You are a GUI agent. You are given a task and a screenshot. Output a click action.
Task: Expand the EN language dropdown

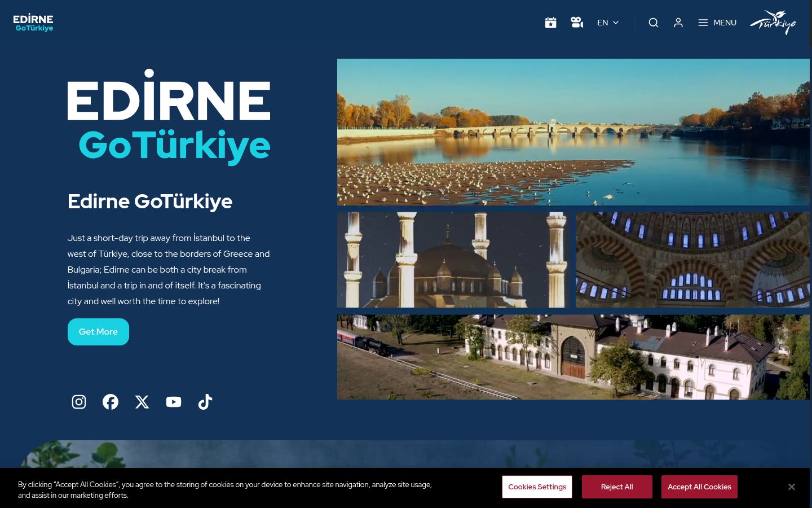tap(608, 23)
